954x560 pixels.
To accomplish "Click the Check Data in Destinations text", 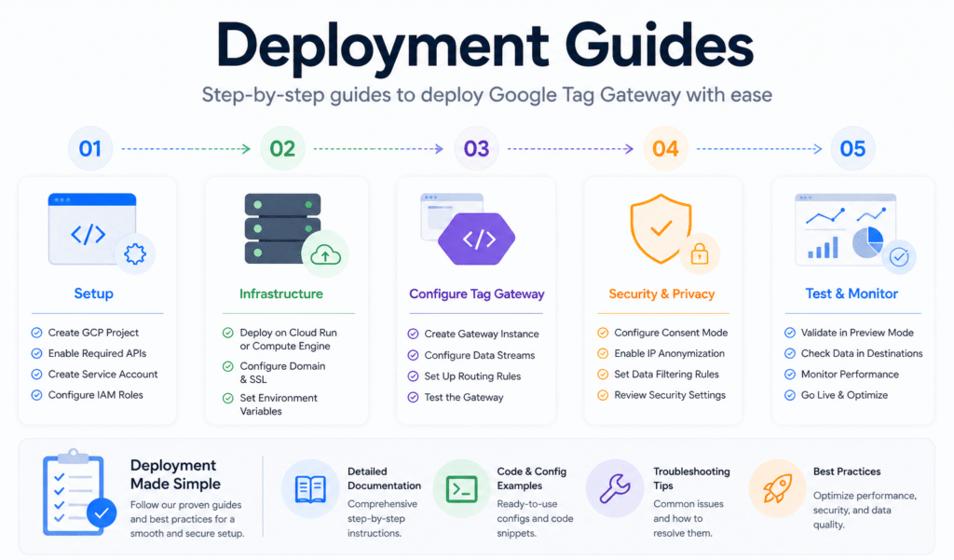I will point(862,354).
